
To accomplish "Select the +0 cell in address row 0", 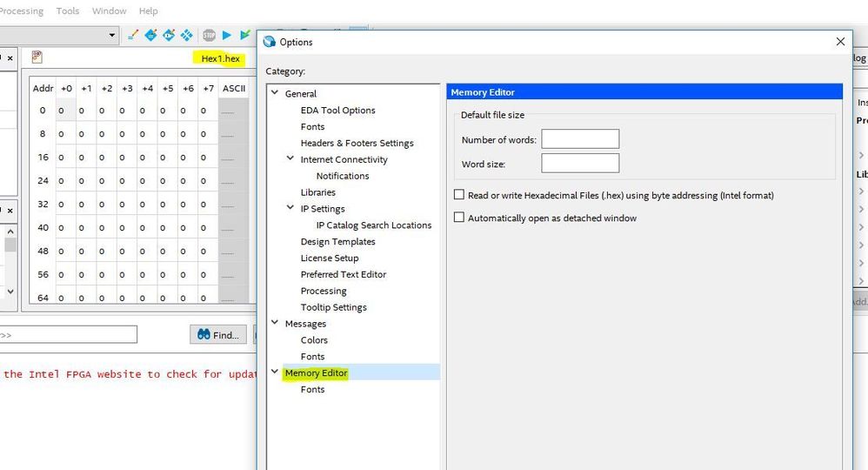I will (x=66, y=111).
